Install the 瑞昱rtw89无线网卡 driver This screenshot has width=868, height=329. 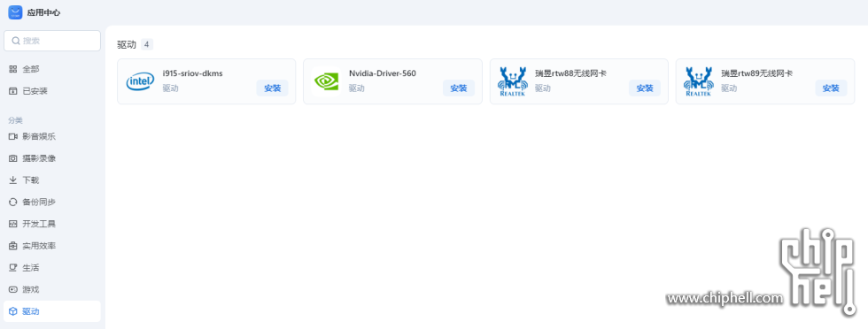point(831,88)
